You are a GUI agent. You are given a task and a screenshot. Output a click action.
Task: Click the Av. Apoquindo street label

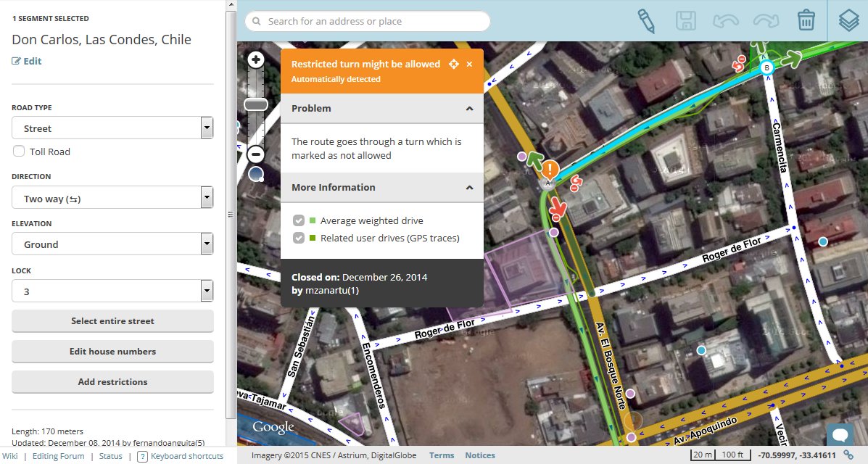[x=706, y=432]
